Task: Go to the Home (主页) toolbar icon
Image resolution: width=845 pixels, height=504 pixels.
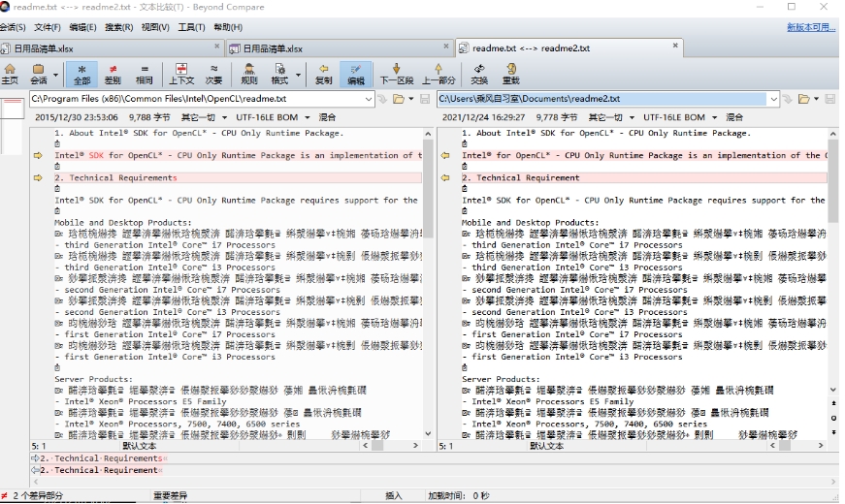Action: coord(10,74)
